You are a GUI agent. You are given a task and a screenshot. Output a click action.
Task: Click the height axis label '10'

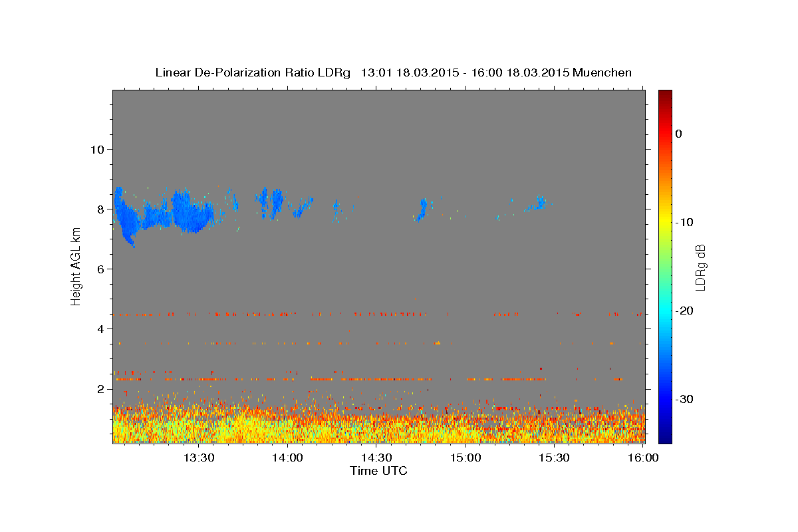pos(96,149)
